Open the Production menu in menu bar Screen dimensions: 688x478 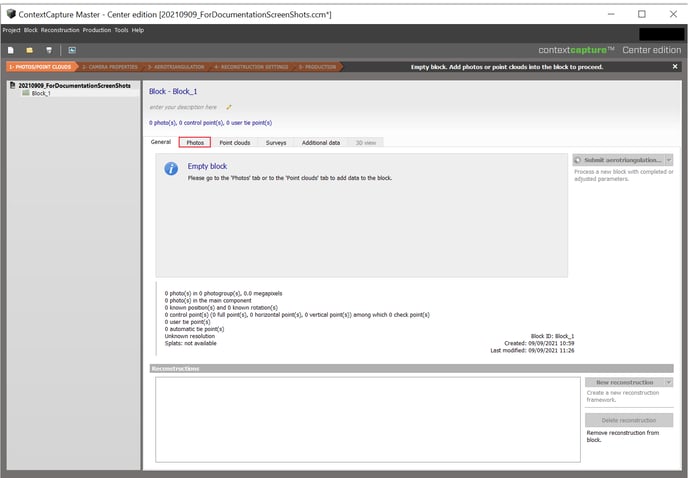97,30
